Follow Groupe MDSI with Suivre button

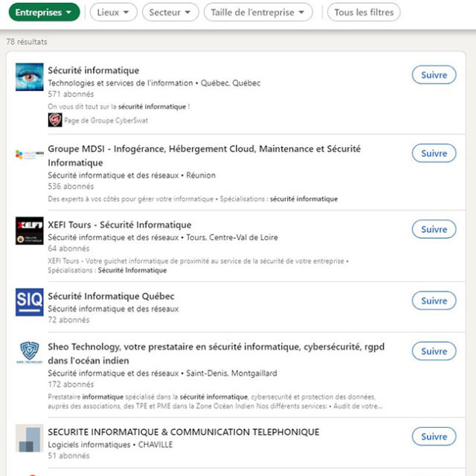tap(434, 153)
